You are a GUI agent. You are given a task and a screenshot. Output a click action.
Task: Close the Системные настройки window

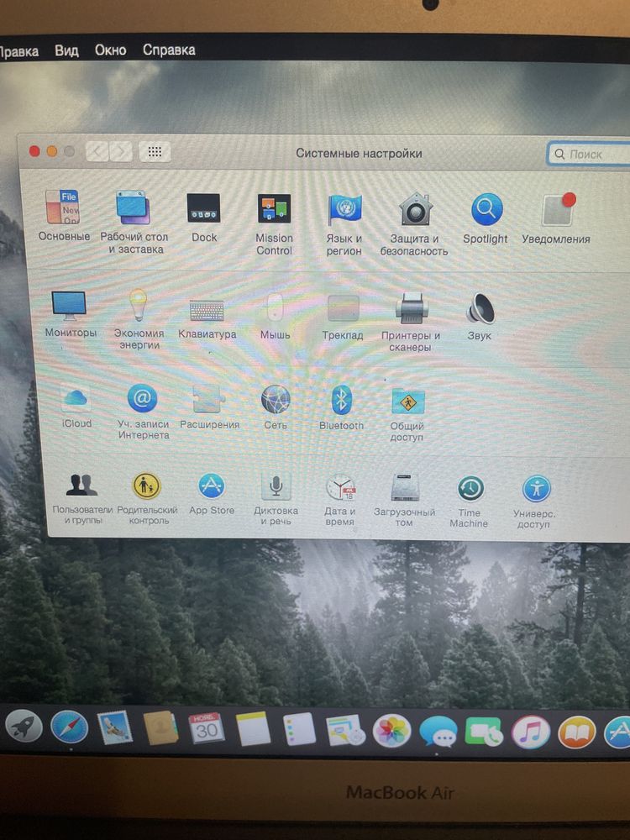(34, 151)
